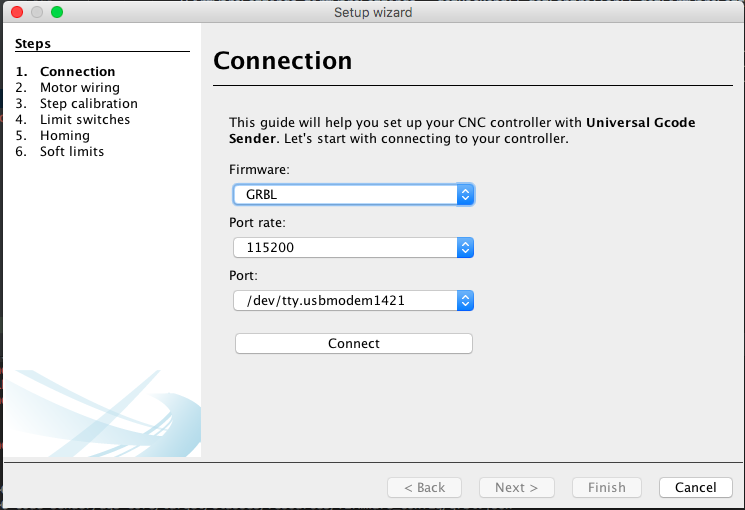The width and height of the screenshot is (745, 510).
Task: Click the Setup wizard title bar
Action: (372, 12)
